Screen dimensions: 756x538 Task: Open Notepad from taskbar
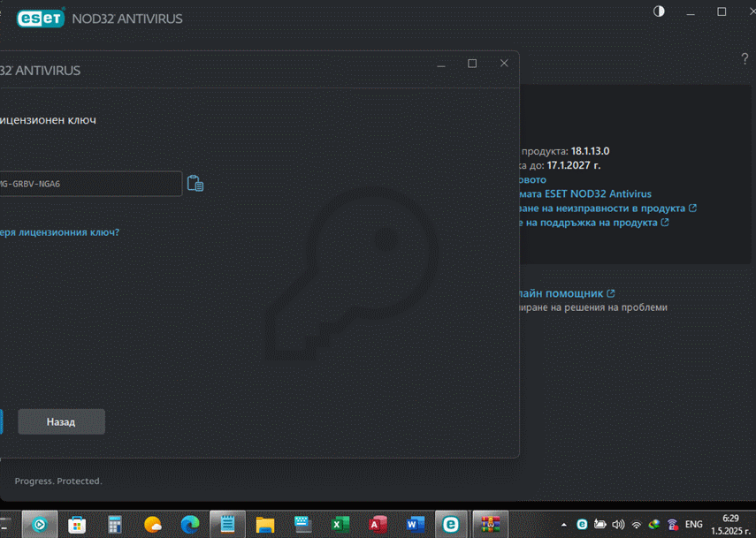coord(227,524)
